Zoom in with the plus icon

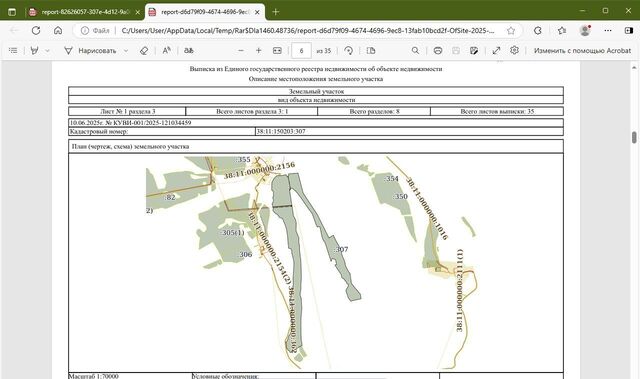(x=258, y=51)
